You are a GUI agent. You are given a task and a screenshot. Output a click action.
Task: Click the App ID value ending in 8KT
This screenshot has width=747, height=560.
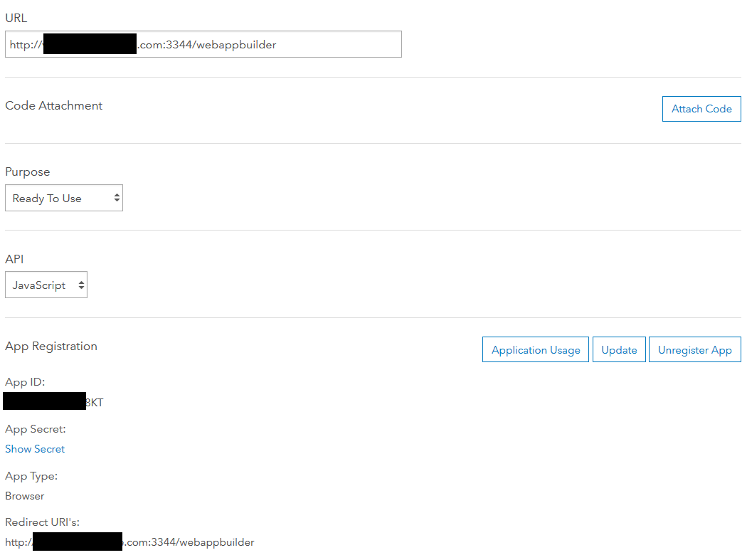coord(53,402)
